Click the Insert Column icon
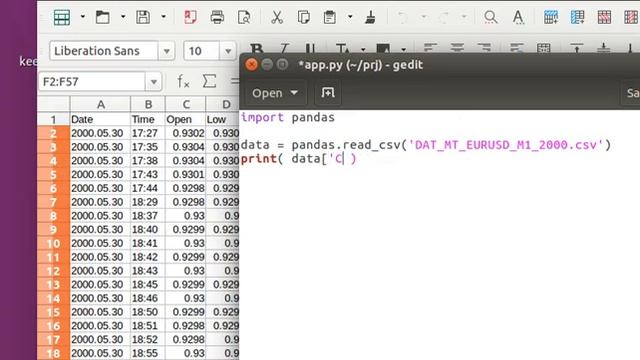This screenshot has width=640, height=360. pyautogui.click(x=577, y=18)
